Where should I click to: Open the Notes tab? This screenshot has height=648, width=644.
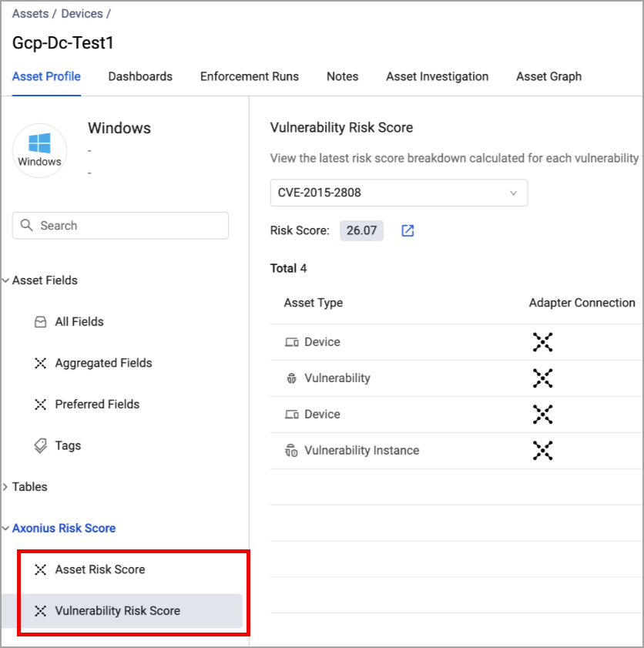pyautogui.click(x=343, y=76)
